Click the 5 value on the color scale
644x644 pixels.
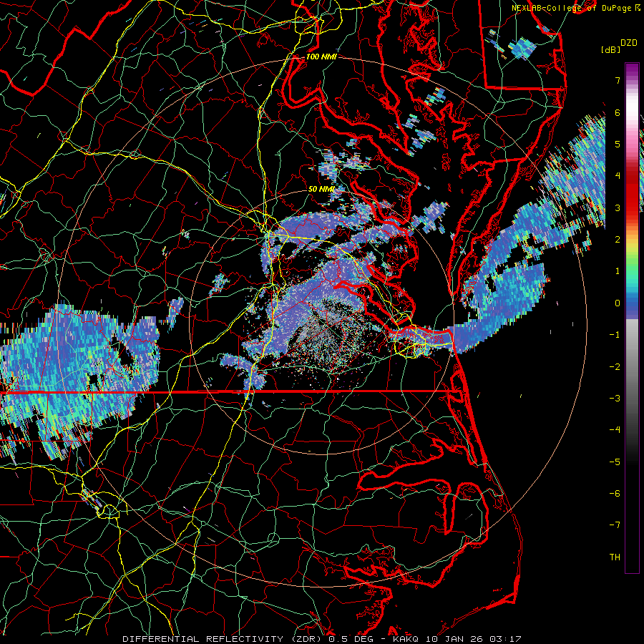[618, 144]
